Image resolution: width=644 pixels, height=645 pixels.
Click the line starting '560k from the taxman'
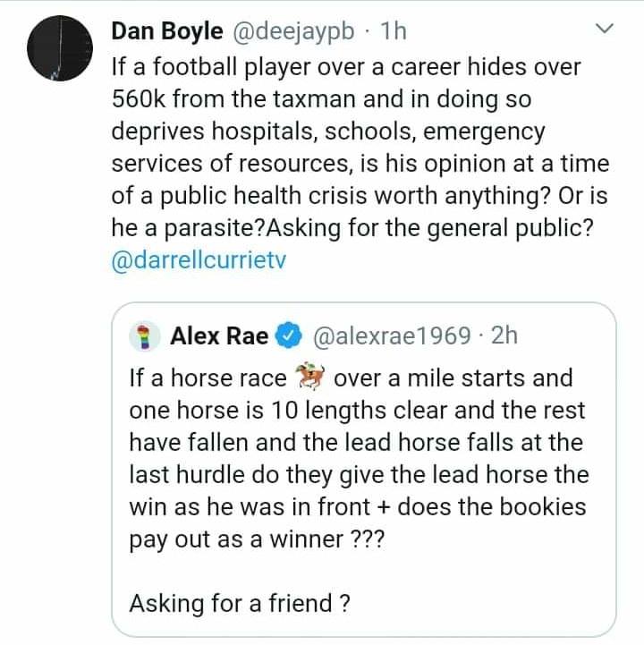click(x=322, y=99)
